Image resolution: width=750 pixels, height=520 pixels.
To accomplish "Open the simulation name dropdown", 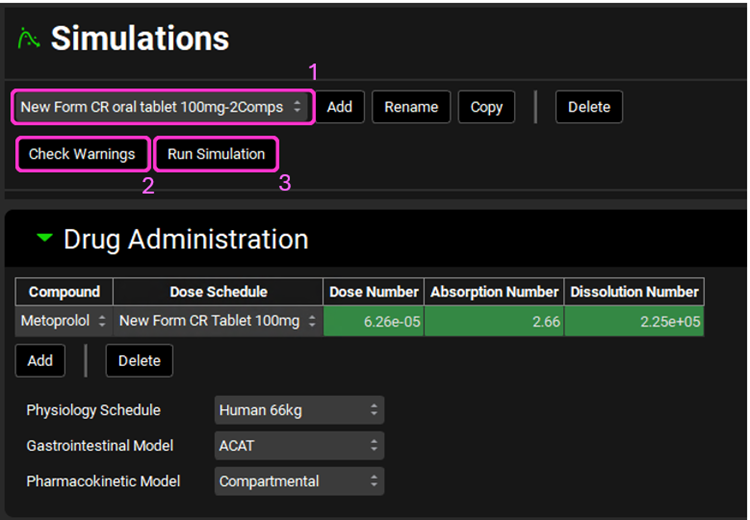I will [x=163, y=107].
